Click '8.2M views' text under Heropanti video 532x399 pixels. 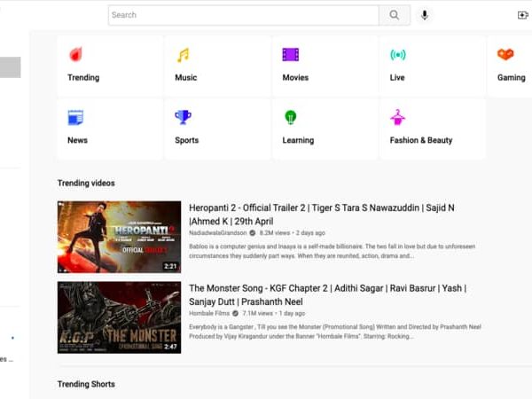coord(275,232)
